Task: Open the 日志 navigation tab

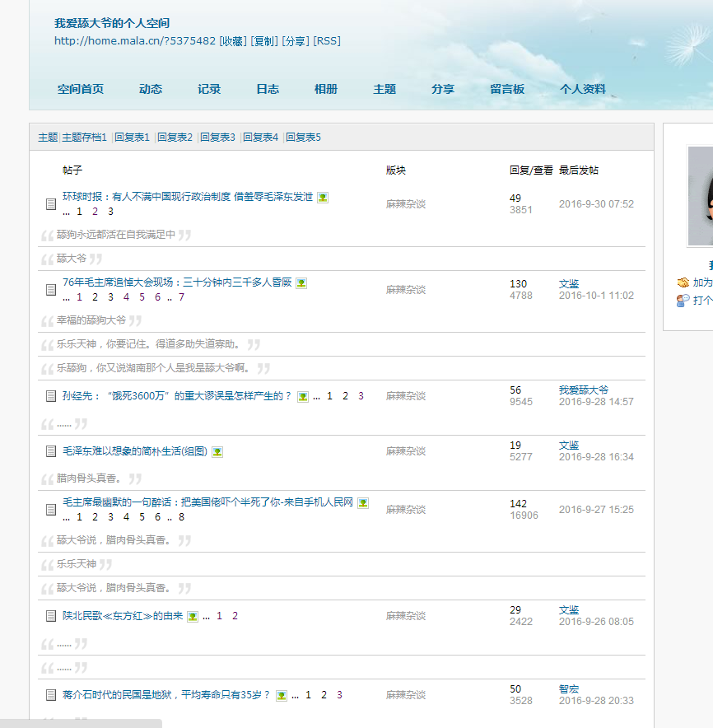Action: pyautogui.click(x=268, y=89)
